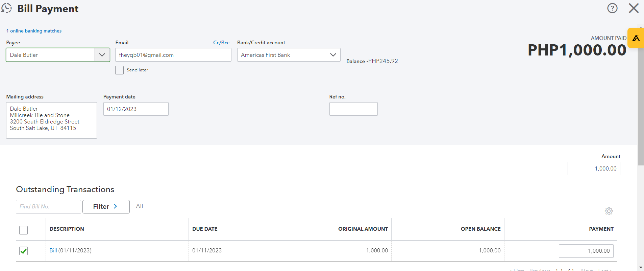Expand the Bank/Credit account dropdown

333,55
